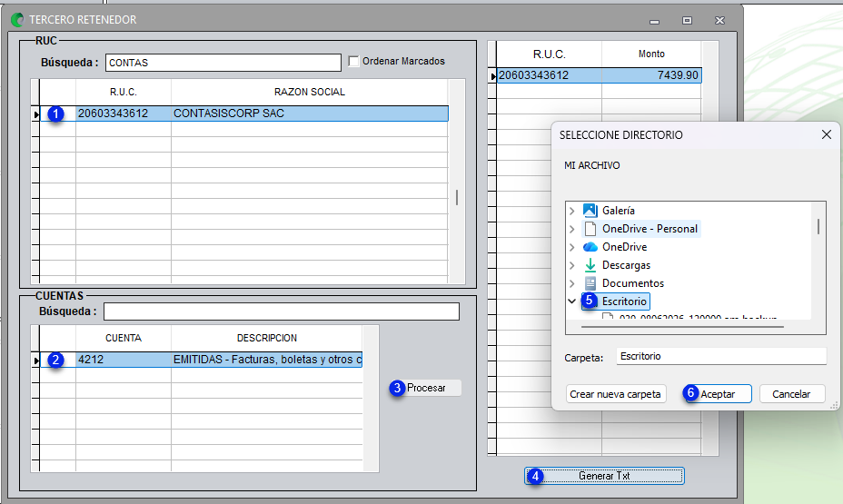Expand the OneDrive tree node

tap(572, 247)
